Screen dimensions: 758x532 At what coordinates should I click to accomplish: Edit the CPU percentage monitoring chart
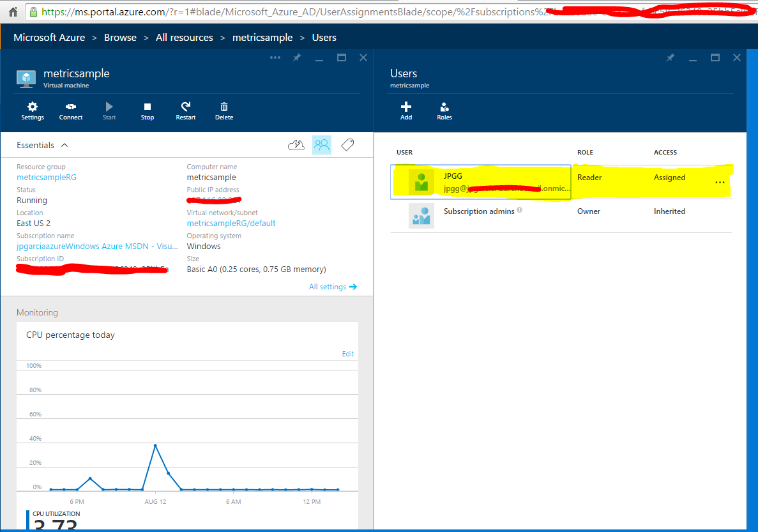click(347, 354)
